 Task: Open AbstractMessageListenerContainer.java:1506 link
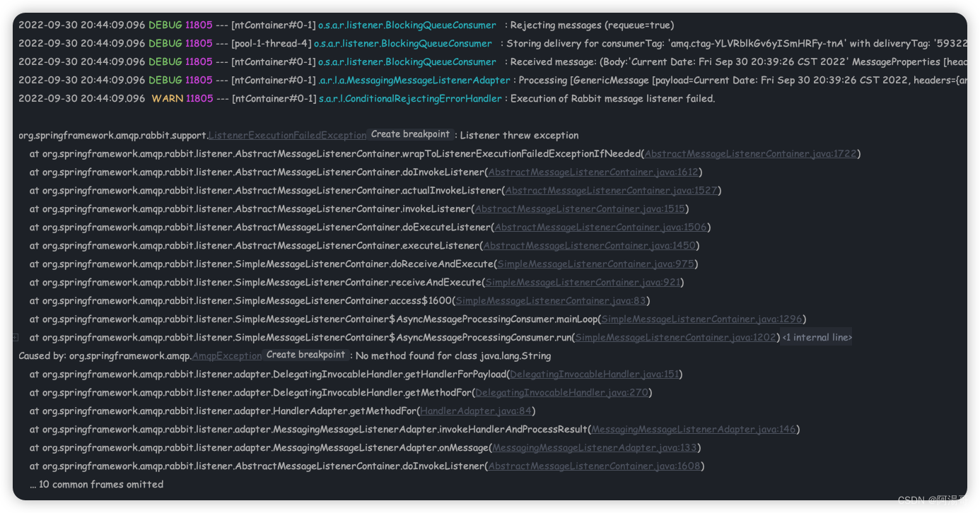[x=600, y=227]
